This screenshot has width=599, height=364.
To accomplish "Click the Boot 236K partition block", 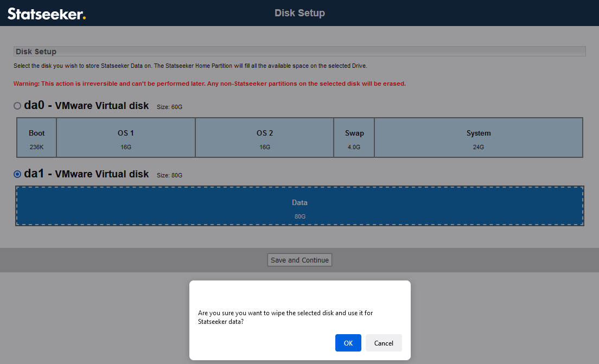I will [37, 138].
